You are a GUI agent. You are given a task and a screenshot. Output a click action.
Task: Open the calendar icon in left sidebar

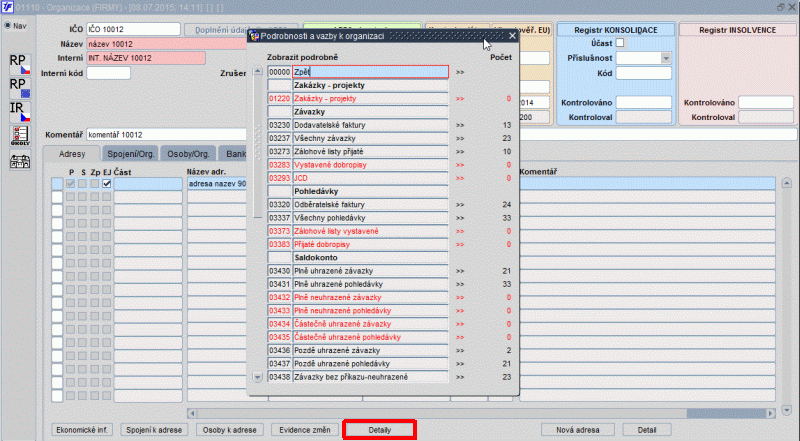(20, 161)
